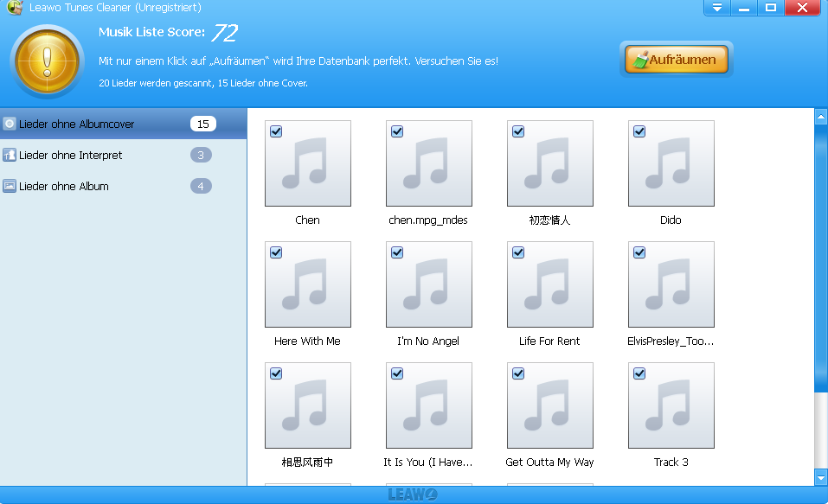
Task: Select the chen.mpg_mdes cover thumbnail
Action: tap(429, 163)
